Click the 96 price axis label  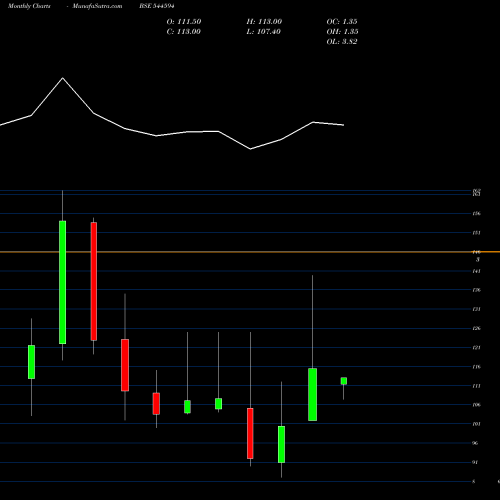(x=476, y=443)
